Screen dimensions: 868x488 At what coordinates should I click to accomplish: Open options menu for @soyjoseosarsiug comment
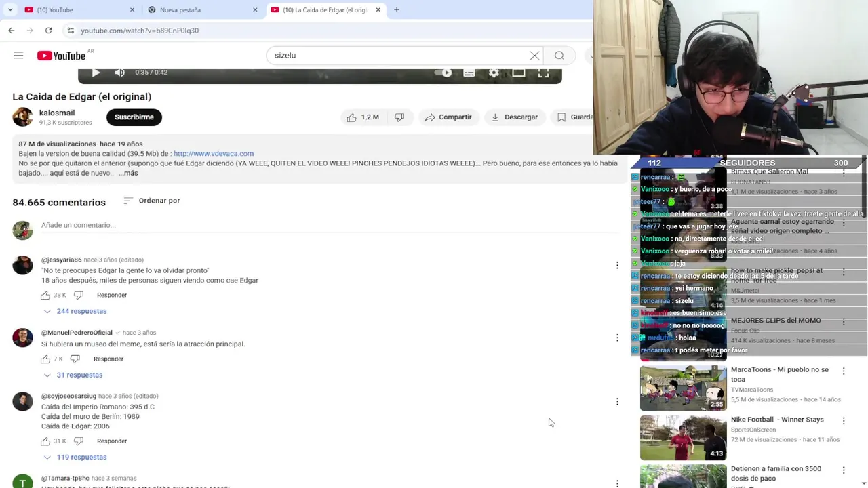tap(617, 401)
